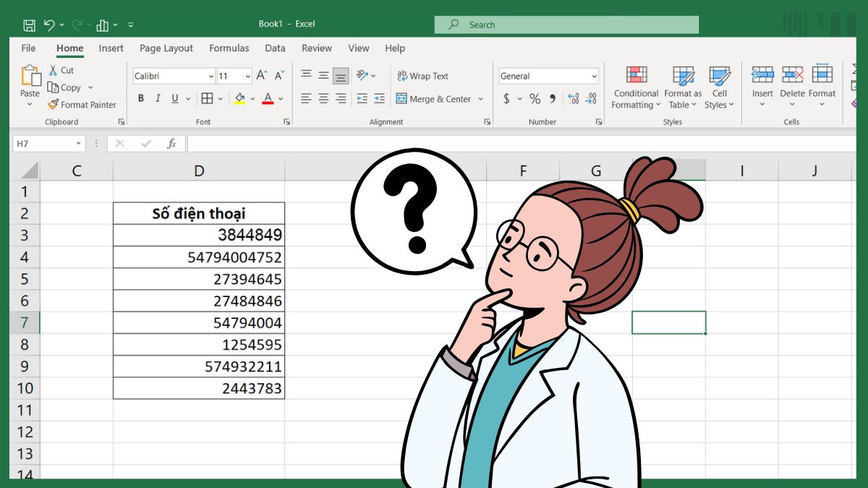This screenshot has height=488, width=868.
Task: Toggle Wrap Text option
Action: 422,76
